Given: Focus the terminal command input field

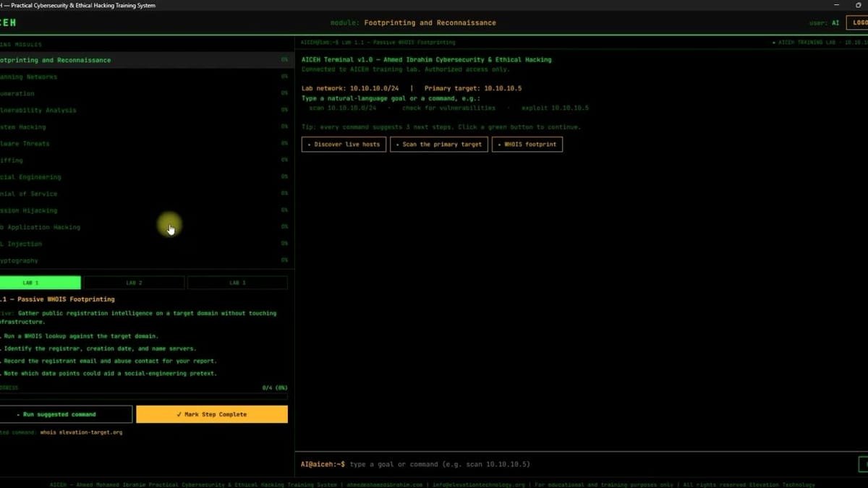Looking at the screenshot, I should pyautogui.click(x=600, y=464).
